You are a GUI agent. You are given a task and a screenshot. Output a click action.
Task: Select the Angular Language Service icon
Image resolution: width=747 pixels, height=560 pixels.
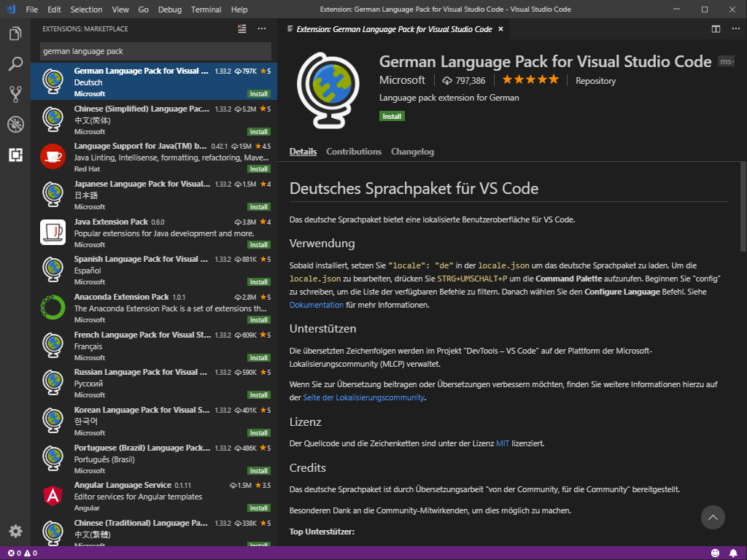(x=53, y=496)
